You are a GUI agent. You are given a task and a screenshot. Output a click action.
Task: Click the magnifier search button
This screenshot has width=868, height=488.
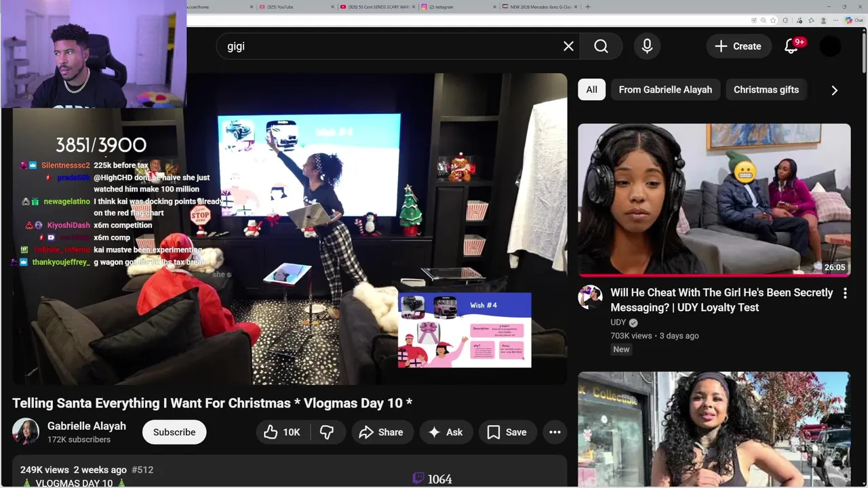pos(601,46)
